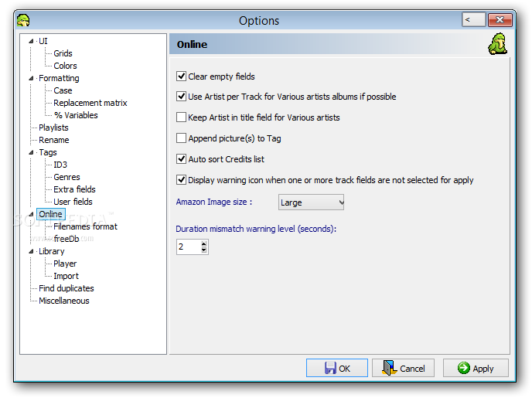Apply the current settings
The height and width of the screenshot is (398, 532).
coord(476,368)
